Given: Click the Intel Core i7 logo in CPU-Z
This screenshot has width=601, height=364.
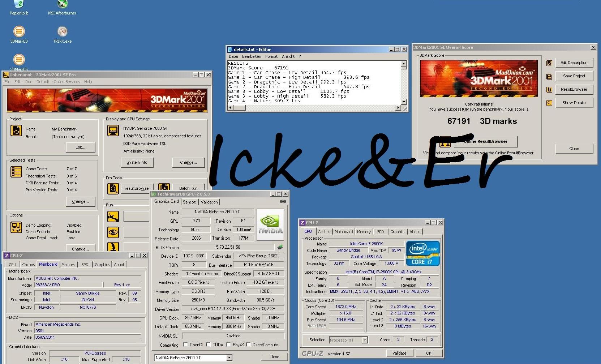Looking at the screenshot, I should [x=423, y=253].
